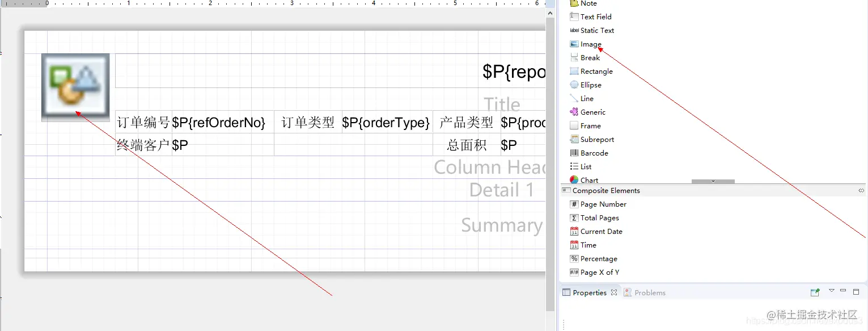The height and width of the screenshot is (331, 868).
Task: Click the 订单类型 static label
Action: [308, 122]
